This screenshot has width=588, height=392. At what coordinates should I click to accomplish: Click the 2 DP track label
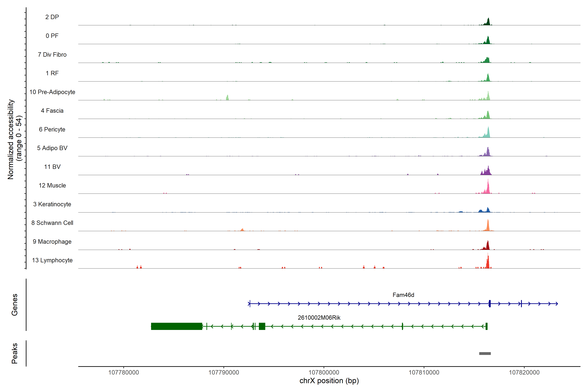pyautogui.click(x=52, y=17)
